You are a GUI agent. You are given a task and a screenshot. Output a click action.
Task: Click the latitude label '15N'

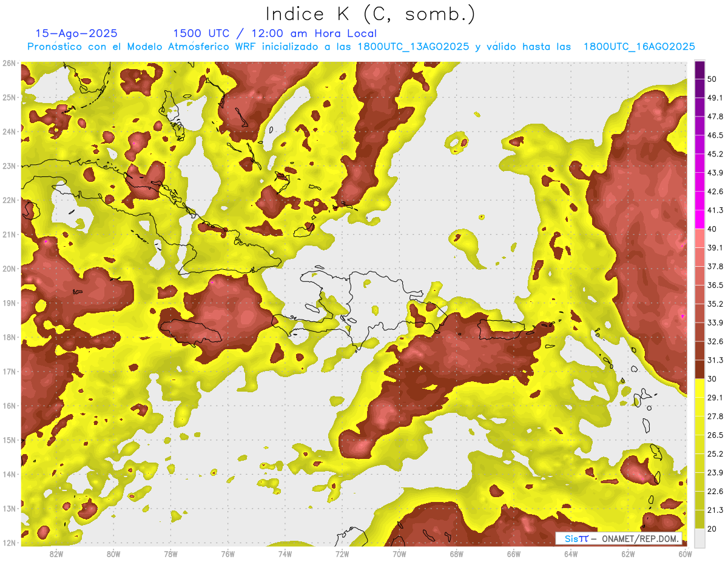9,440
